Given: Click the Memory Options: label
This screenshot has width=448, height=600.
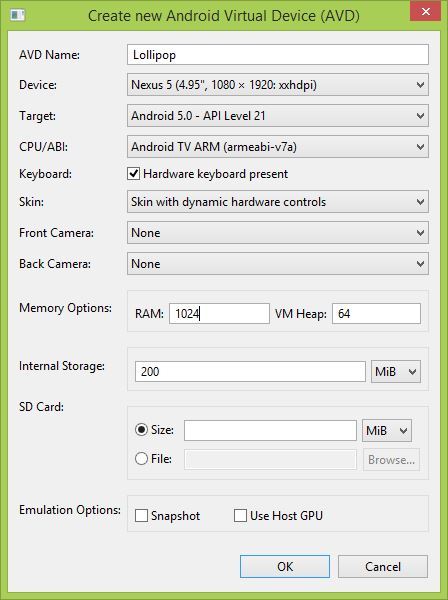Looking at the screenshot, I should tap(65, 308).
